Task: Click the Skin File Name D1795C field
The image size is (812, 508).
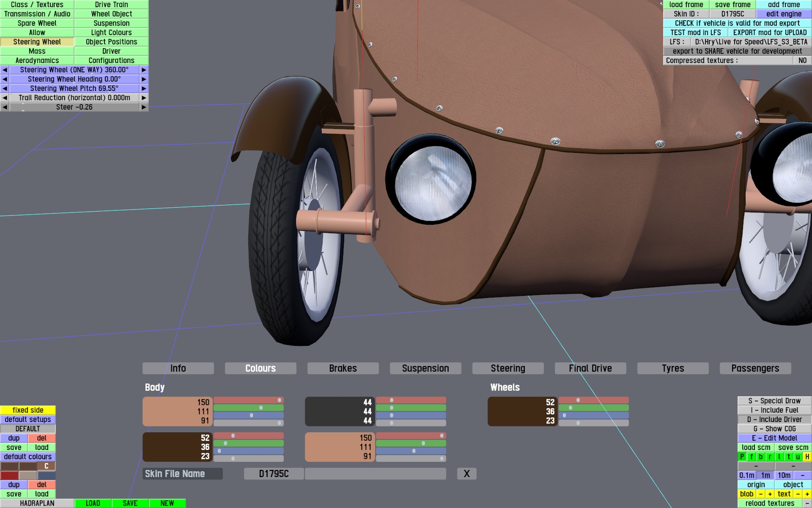Action: click(274, 474)
